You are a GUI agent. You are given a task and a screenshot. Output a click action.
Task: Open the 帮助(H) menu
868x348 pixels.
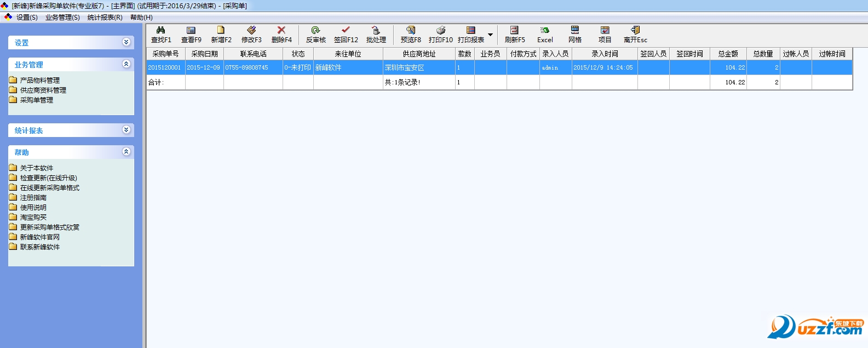[x=141, y=18]
